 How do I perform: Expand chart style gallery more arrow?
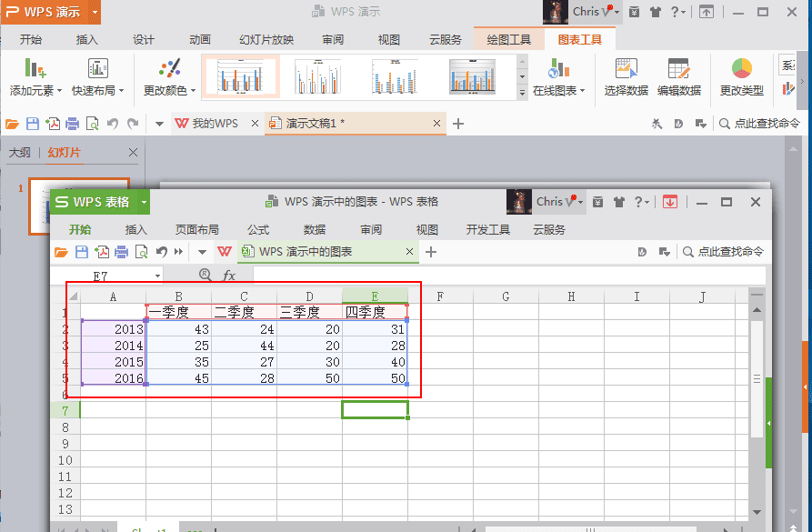click(522, 93)
